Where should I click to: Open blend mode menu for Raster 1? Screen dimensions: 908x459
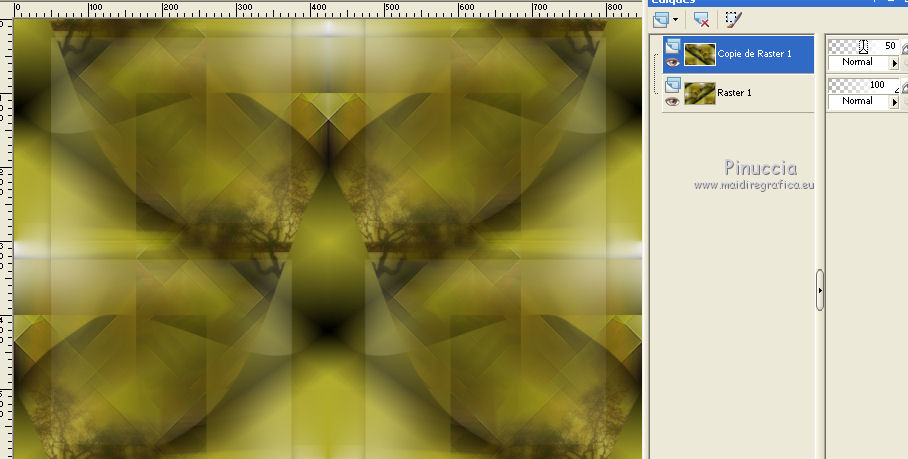894,101
